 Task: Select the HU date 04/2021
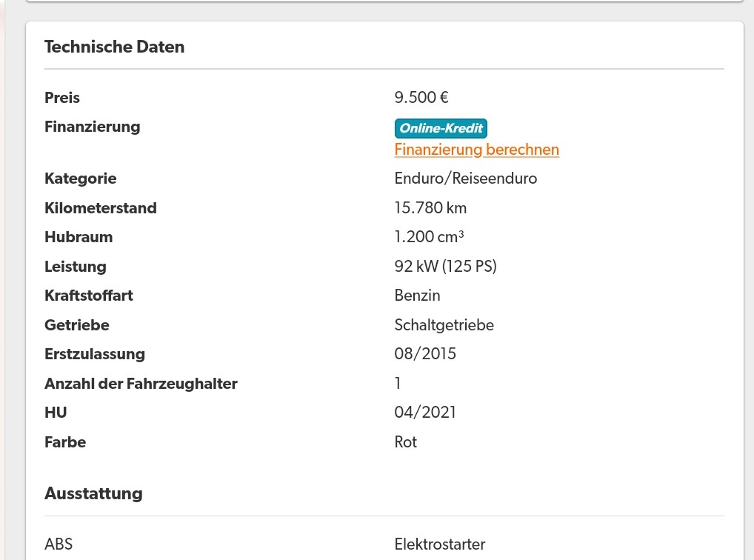pyautogui.click(x=425, y=413)
